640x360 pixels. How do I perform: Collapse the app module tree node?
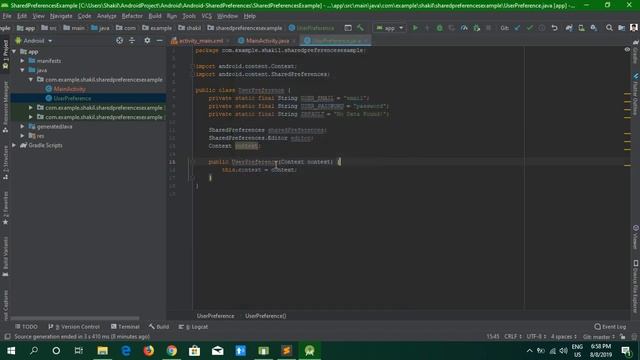[x=14, y=52]
